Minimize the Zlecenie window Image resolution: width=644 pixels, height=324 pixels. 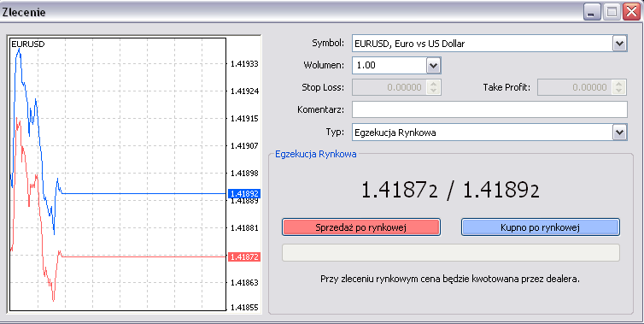(x=591, y=12)
